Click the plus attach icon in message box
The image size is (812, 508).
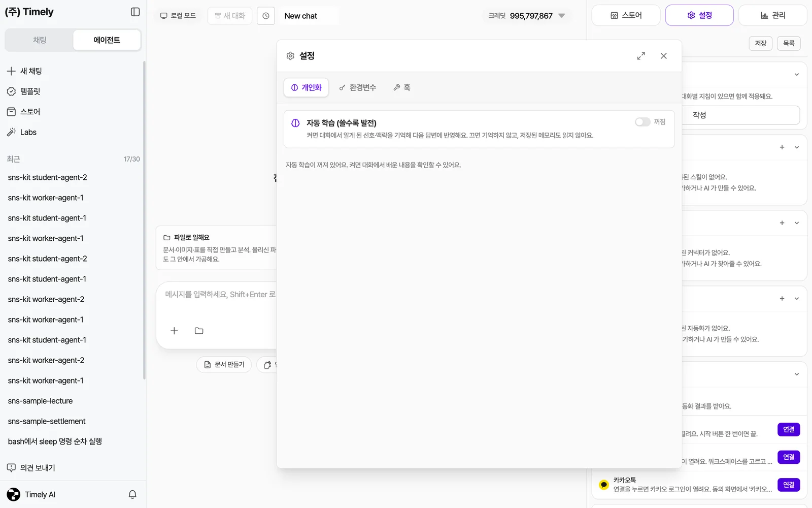pos(174,331)
